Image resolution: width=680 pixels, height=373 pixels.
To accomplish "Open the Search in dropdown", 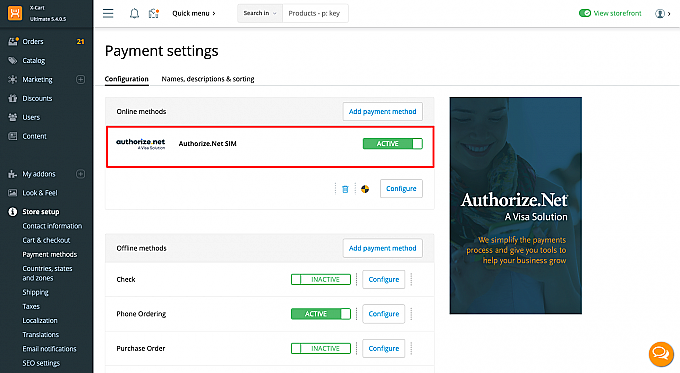I will (x=260, y=13).
